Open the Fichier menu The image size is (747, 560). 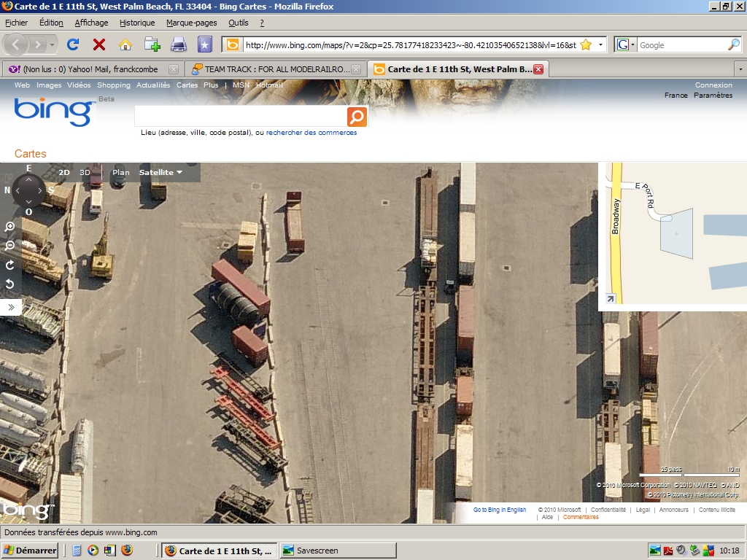point(16,23)
